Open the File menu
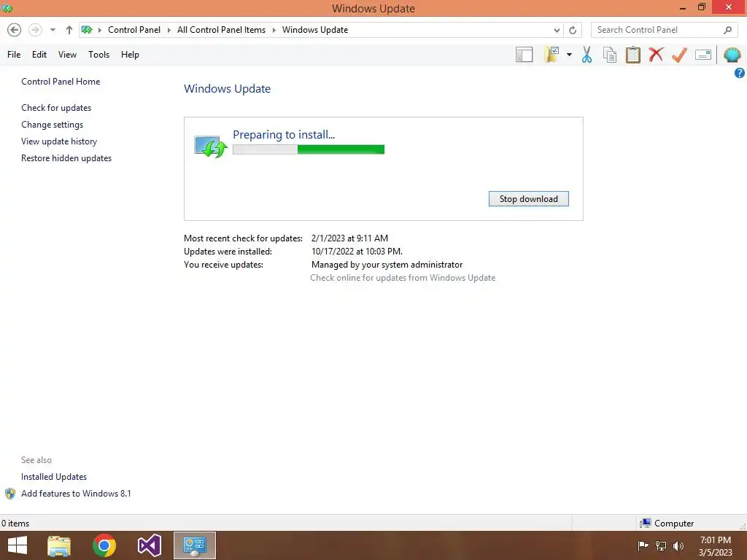The image size is (747, 560). point(14,54)
